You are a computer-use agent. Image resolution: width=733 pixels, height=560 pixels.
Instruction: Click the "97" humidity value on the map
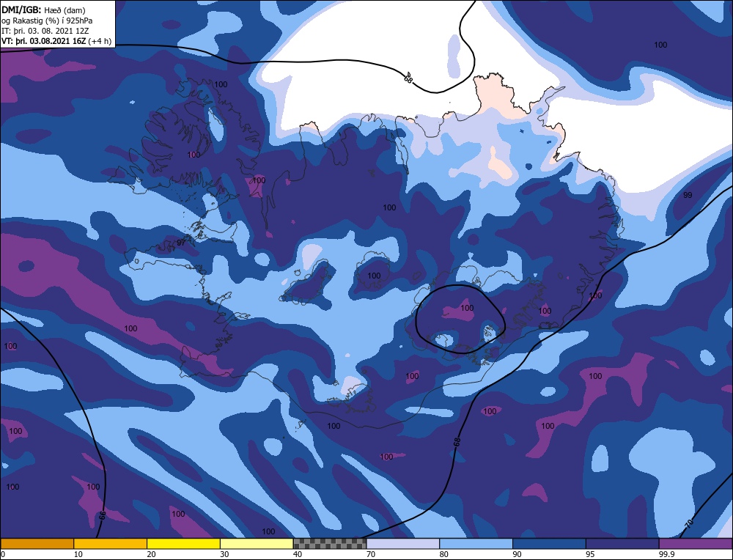(181, 243)
